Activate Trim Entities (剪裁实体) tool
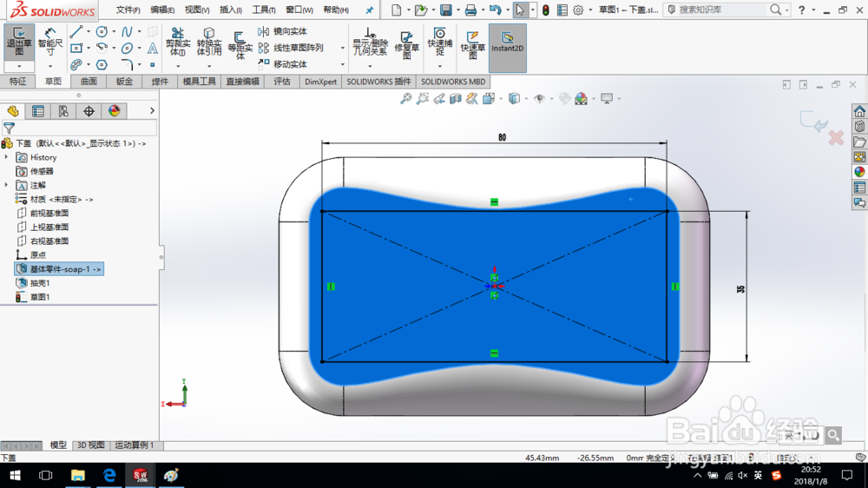868x488 pixels. click(x=178, y=42)
